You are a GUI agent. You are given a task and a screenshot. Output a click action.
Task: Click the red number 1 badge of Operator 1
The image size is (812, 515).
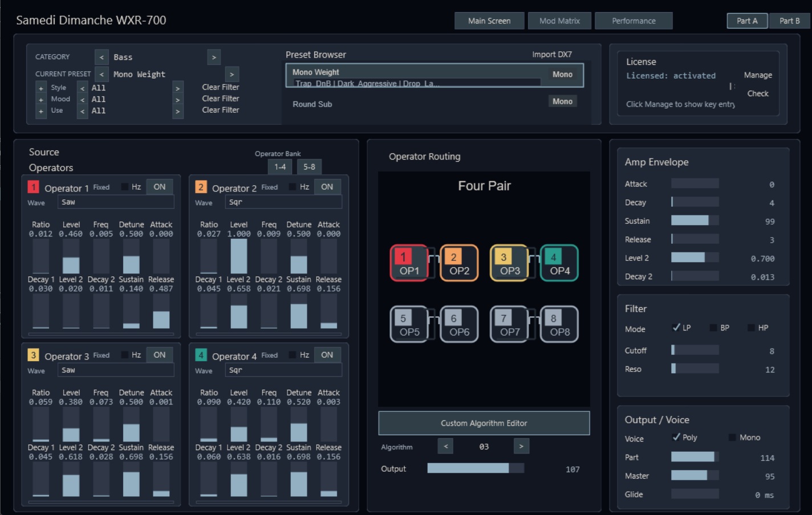coord(33,187)
